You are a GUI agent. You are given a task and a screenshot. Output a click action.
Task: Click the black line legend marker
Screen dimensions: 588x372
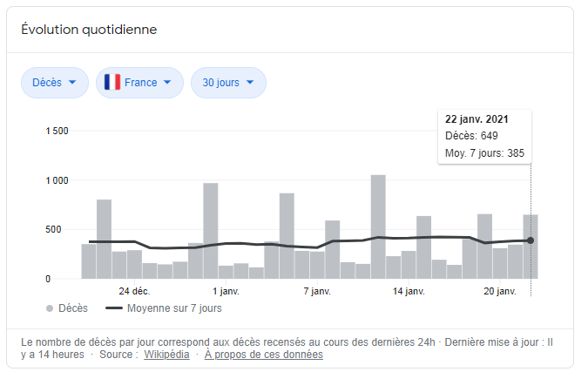click(113, 308)
